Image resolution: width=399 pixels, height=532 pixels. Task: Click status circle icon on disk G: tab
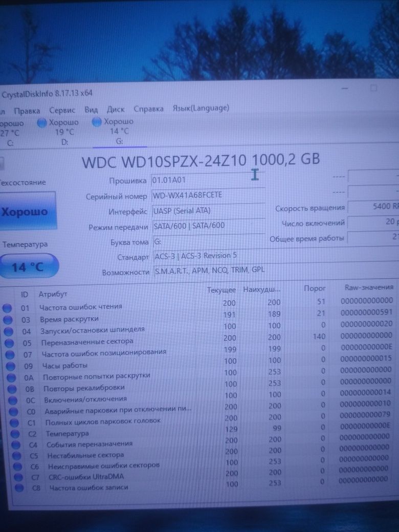97,122
